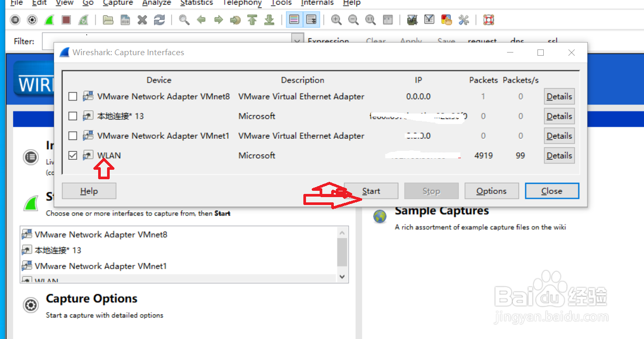
Task: Restart the running live capture toolbar icon
Action: [82, 20]
